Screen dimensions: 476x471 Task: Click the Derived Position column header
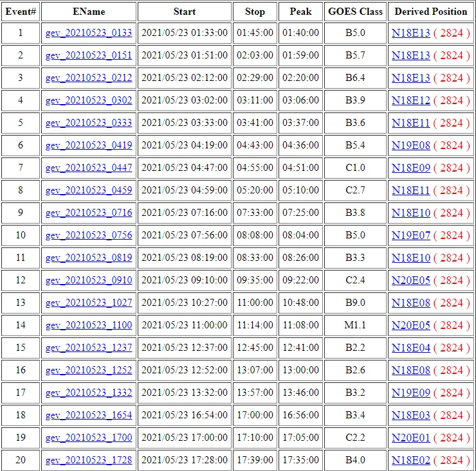tap(431, 12)
